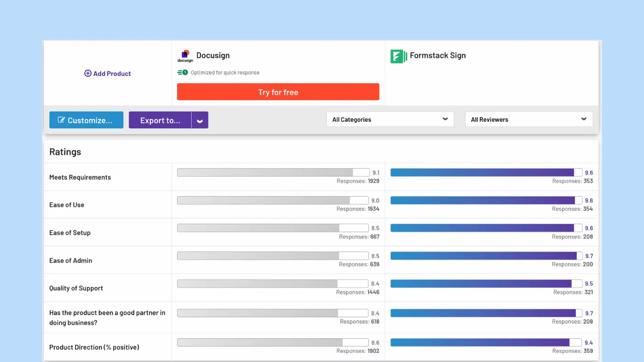Select the Ratings section header
Viewport: 644px width, 362px height.
click(x=65, y=152)
